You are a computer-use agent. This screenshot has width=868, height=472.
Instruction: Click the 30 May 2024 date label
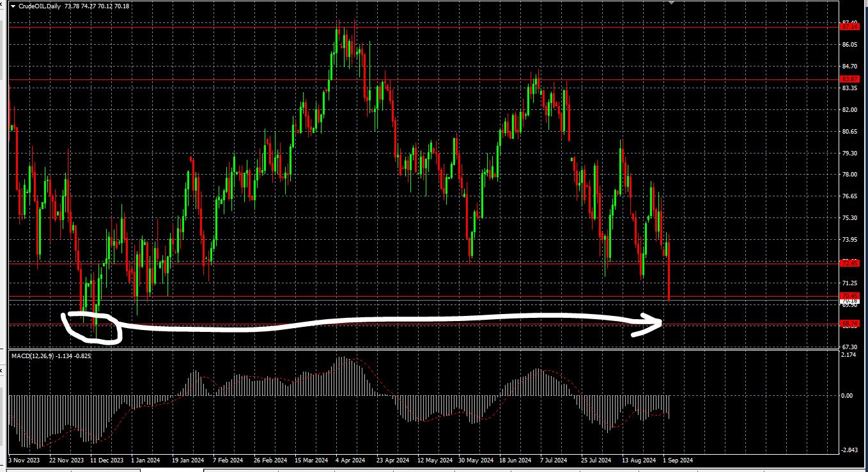(476, 460)
